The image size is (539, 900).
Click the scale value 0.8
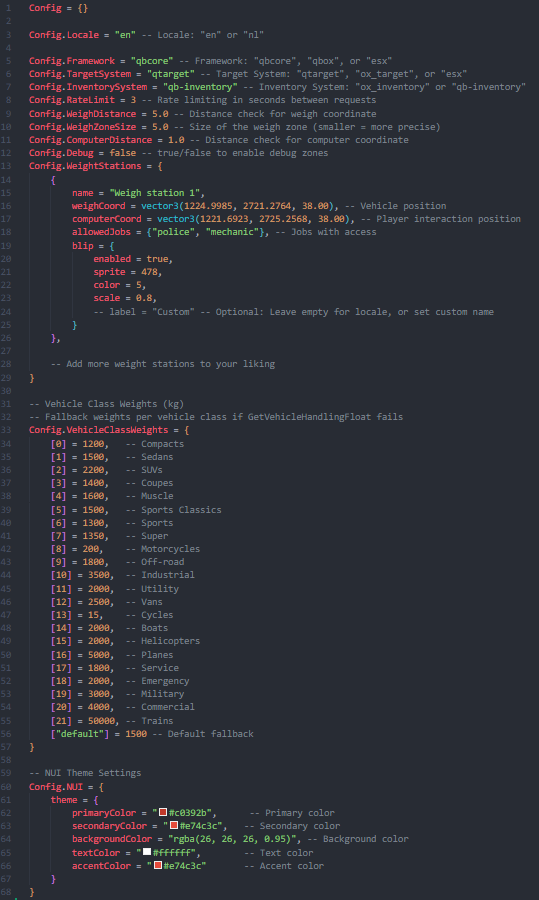coord(144,298)
